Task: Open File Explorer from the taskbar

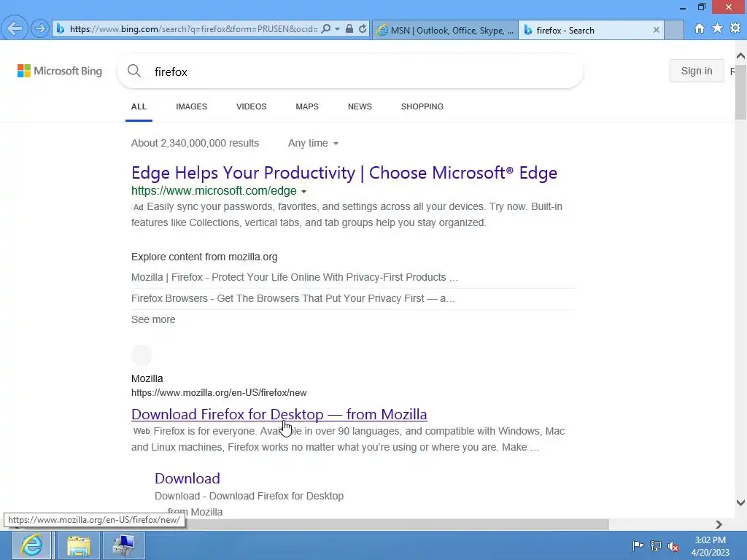Action: [x=78, y=545]
